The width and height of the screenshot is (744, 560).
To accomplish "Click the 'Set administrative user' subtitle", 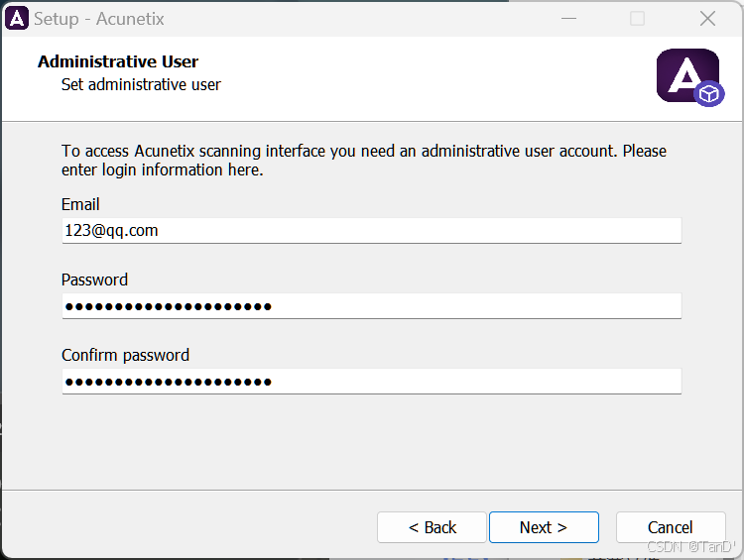I will tap(141, 84).
